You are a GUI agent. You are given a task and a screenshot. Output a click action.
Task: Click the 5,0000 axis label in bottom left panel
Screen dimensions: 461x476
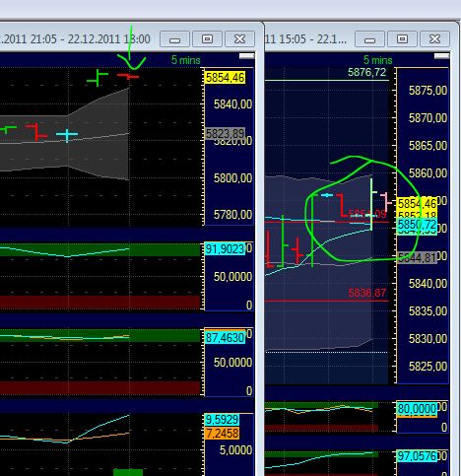pos(235,450)
